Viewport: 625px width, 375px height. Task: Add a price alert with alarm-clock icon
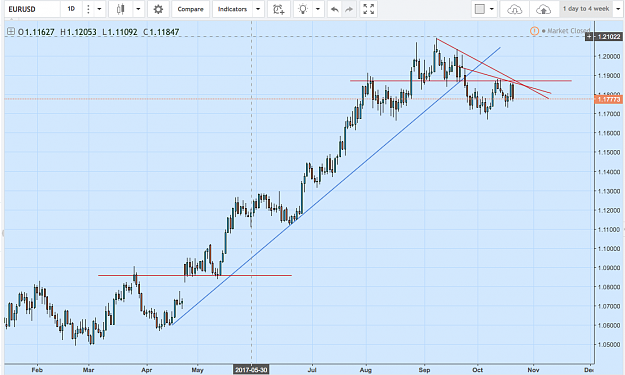(279, 9)
